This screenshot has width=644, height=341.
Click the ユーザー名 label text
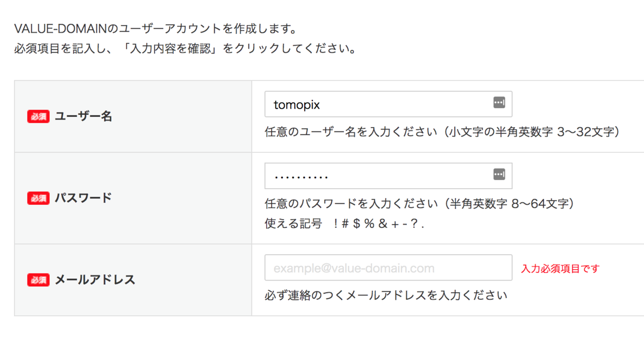83,116
